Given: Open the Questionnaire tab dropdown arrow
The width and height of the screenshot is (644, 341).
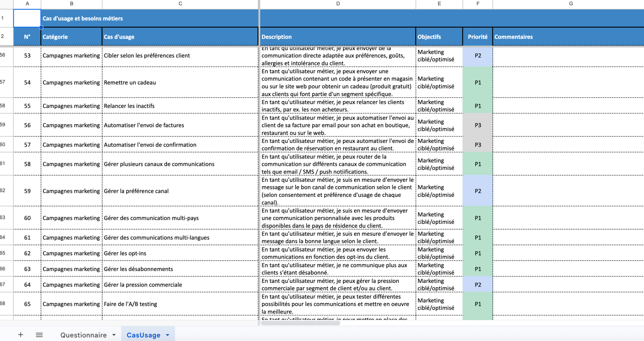Looking at the screenshot, I should (114, 335).
